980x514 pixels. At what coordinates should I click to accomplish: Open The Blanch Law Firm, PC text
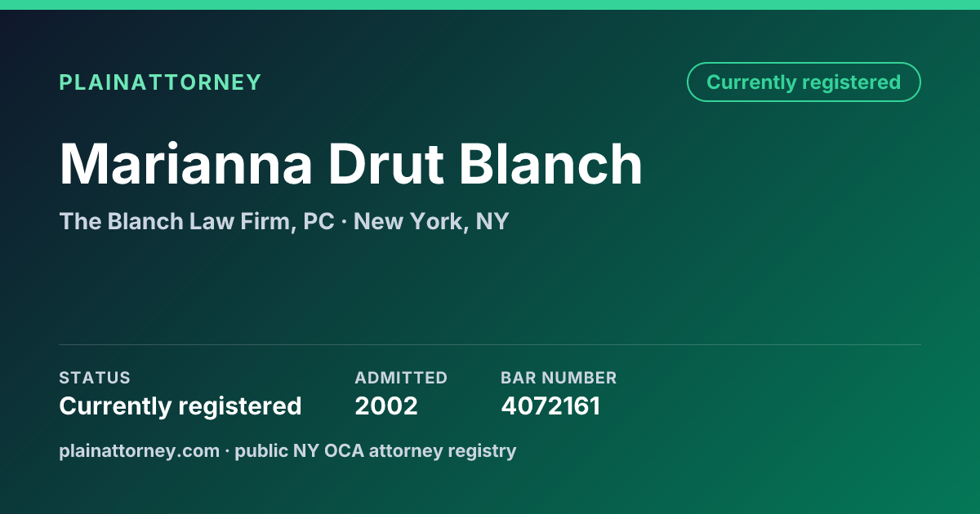point(197,222)
